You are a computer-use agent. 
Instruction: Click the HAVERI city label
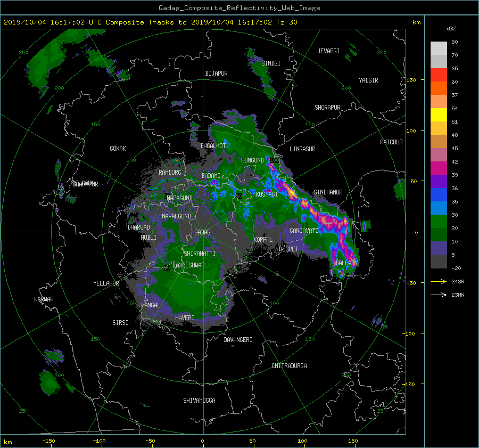pyautogui.click(x=185, y=318)
